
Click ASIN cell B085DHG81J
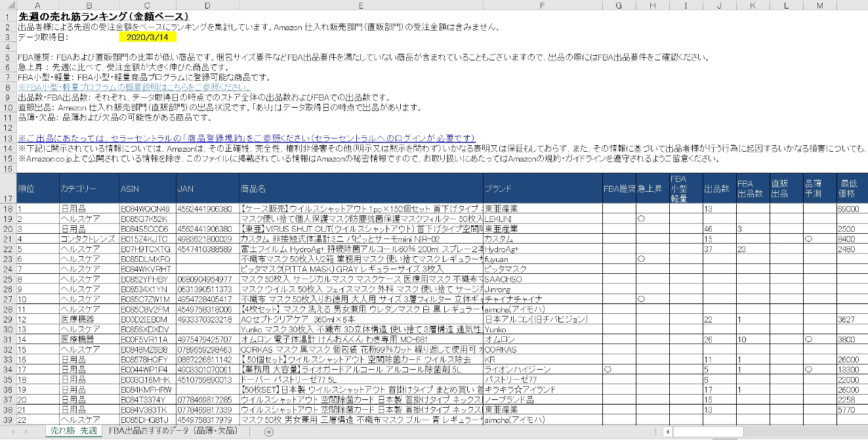[147, 420]
